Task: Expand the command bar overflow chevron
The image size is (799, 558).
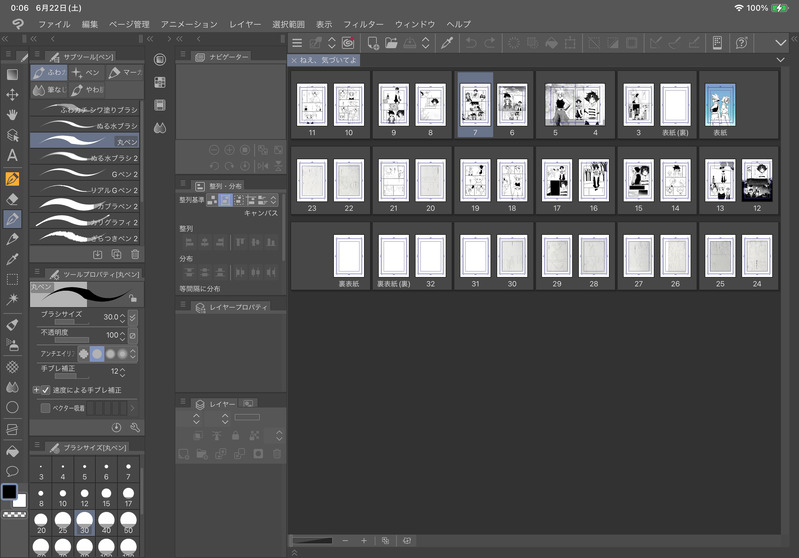Action: point(781,43)
